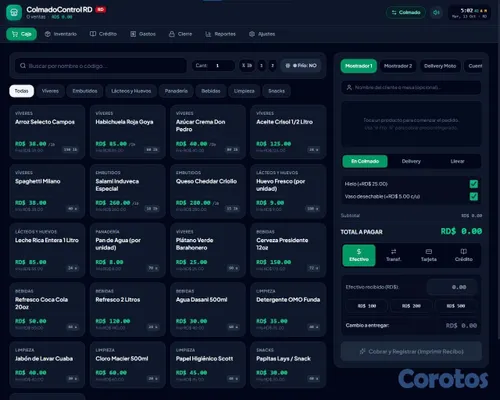Add Detergente OMO Funda product

pyautogui.click(x=288, y=309)
